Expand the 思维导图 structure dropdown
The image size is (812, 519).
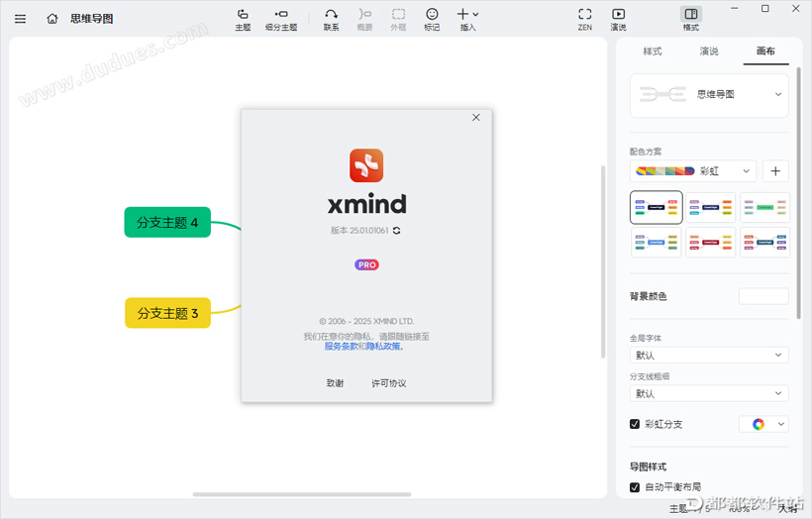tap(709, 95)
